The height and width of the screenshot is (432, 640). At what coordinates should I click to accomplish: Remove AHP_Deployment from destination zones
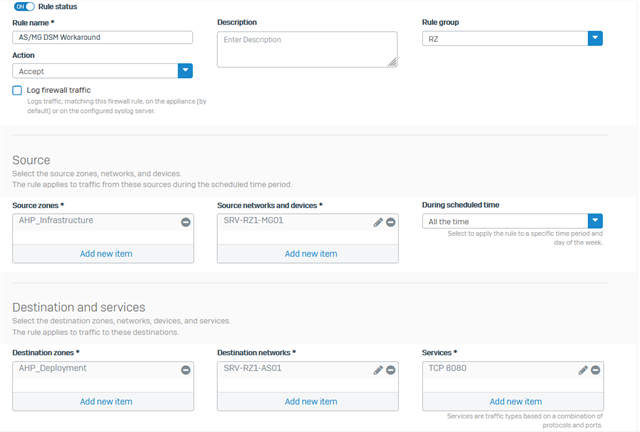point(186,370)
